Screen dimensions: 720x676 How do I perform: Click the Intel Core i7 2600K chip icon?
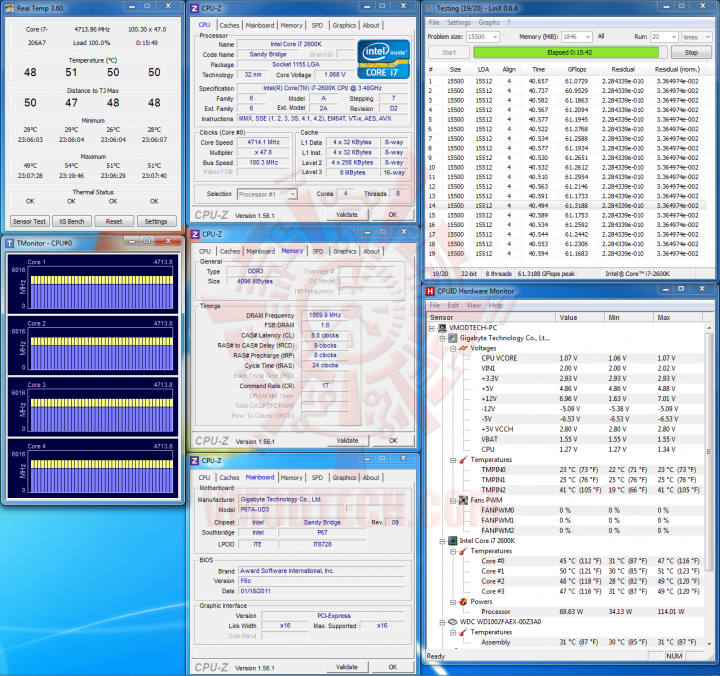click(452, 541)
